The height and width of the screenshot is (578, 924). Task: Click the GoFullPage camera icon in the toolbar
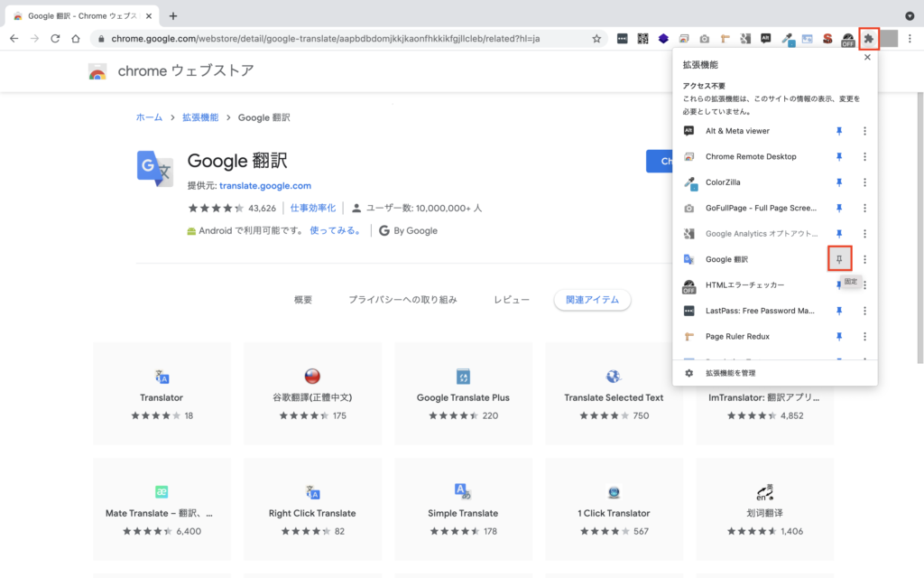point(704,39)
